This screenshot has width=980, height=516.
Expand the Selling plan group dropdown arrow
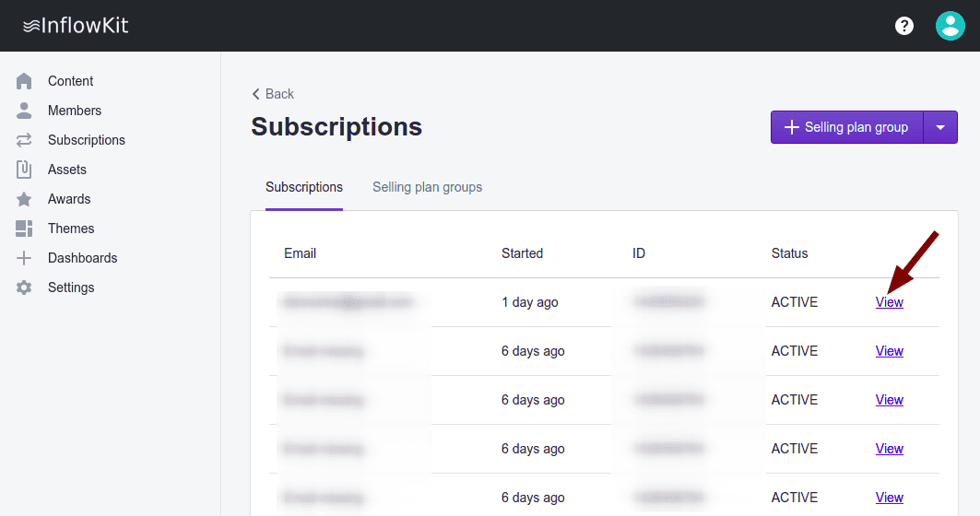pos(940,127)
